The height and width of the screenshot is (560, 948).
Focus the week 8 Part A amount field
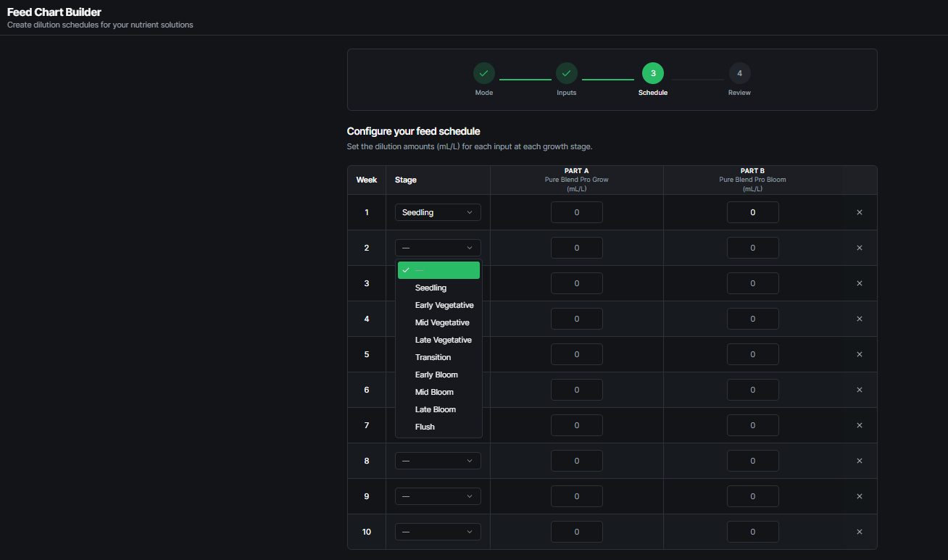tap(577, 461)
